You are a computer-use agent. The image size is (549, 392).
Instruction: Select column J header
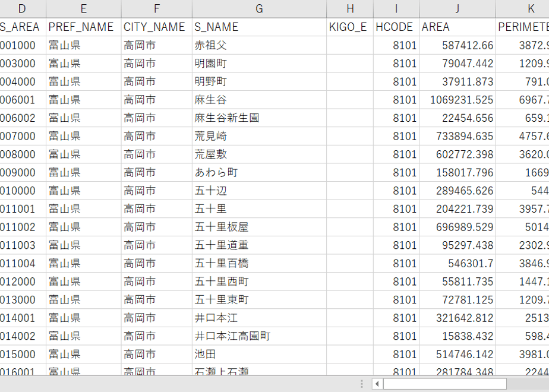click(457, 9)
